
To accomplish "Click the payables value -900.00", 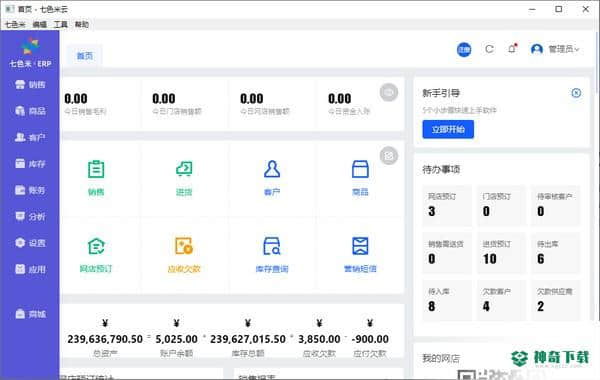I will 370,339.
